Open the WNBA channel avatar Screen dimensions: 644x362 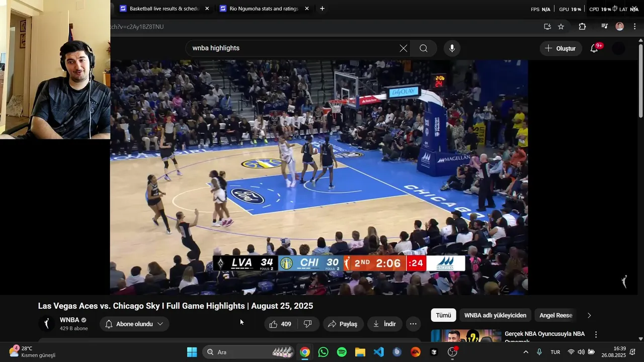[x=47, y=324]
